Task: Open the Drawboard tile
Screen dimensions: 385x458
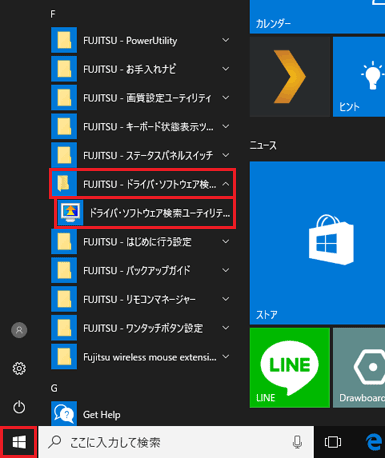Action: [x=359, y=368]
